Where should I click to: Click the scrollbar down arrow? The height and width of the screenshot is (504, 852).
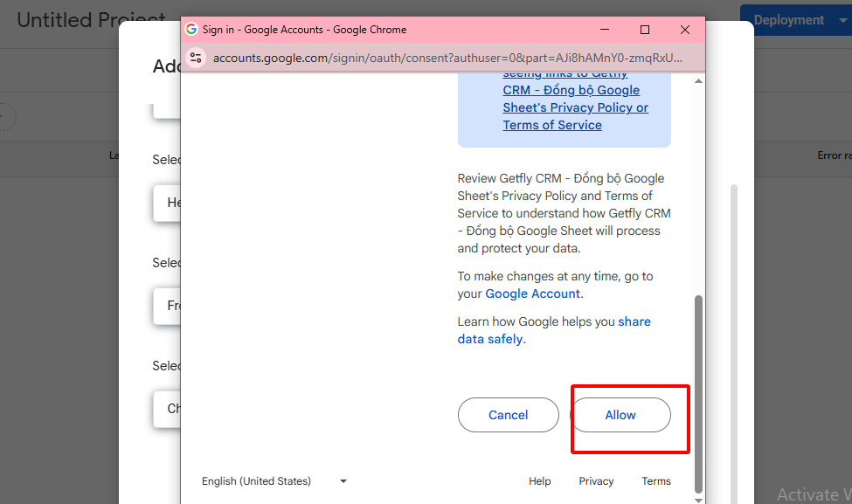tap(697, 499)
